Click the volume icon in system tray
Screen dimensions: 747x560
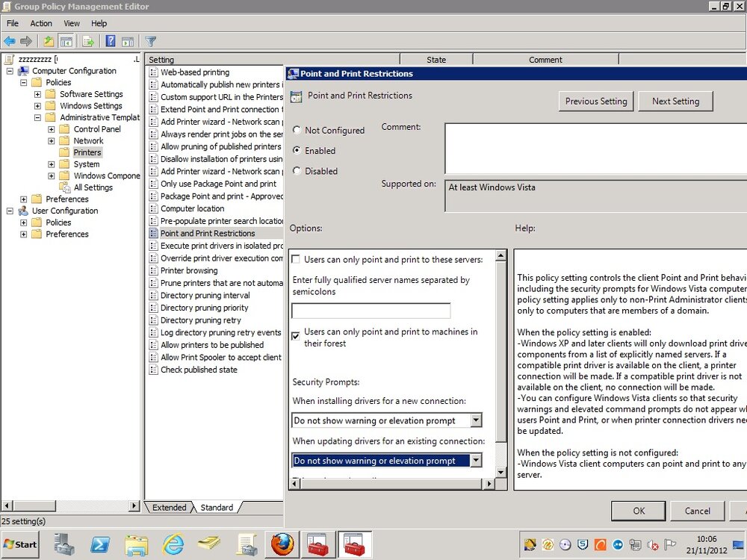(653, 545)
